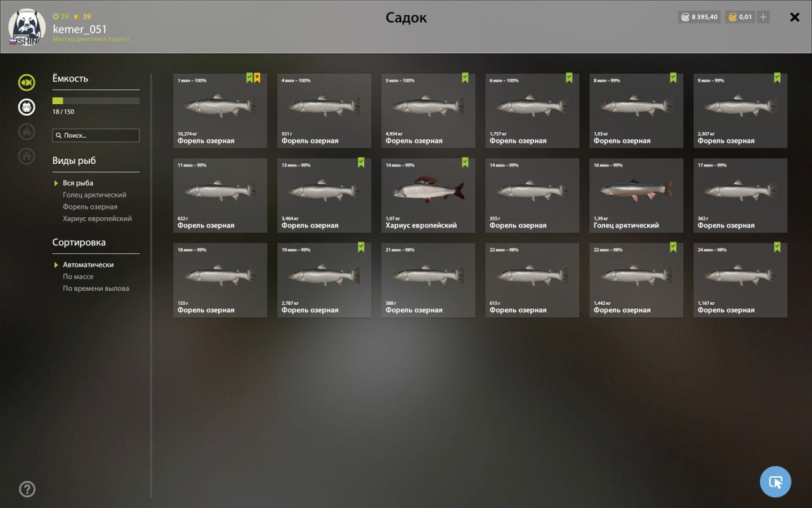
Task: Show Вся рыба filter
Action: 78,183
